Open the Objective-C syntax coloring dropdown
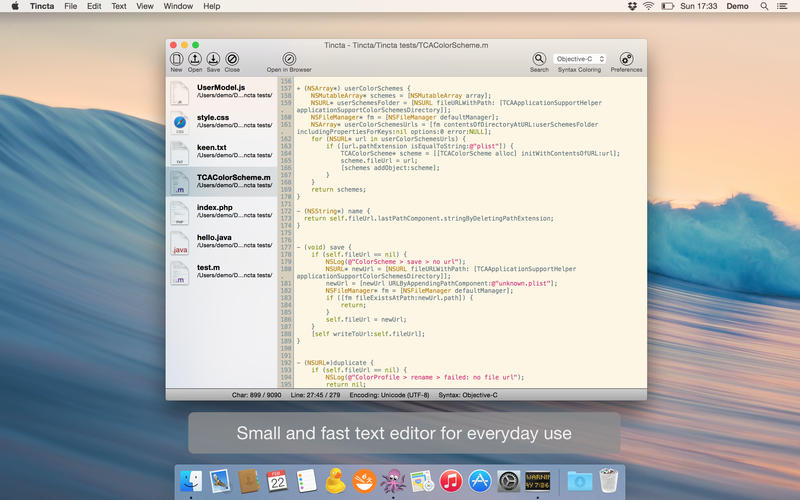The width and height of the screenshot is (800, 500). 579,59
